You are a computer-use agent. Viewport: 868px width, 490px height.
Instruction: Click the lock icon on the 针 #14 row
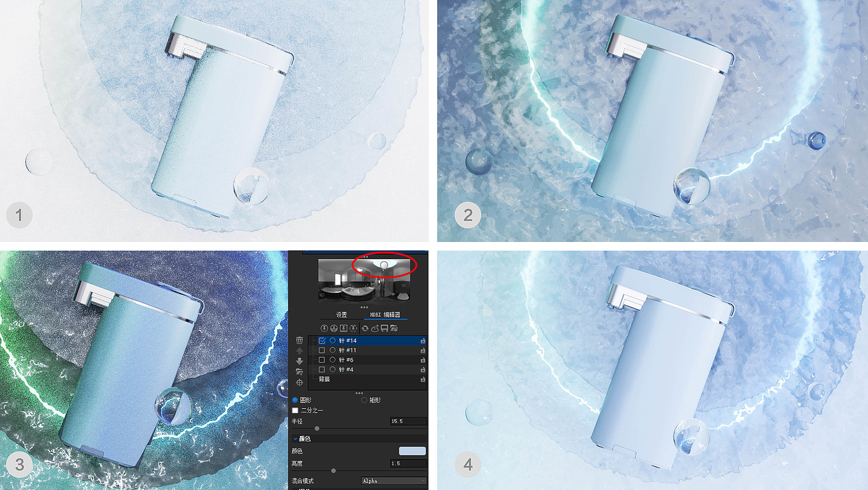423,341
